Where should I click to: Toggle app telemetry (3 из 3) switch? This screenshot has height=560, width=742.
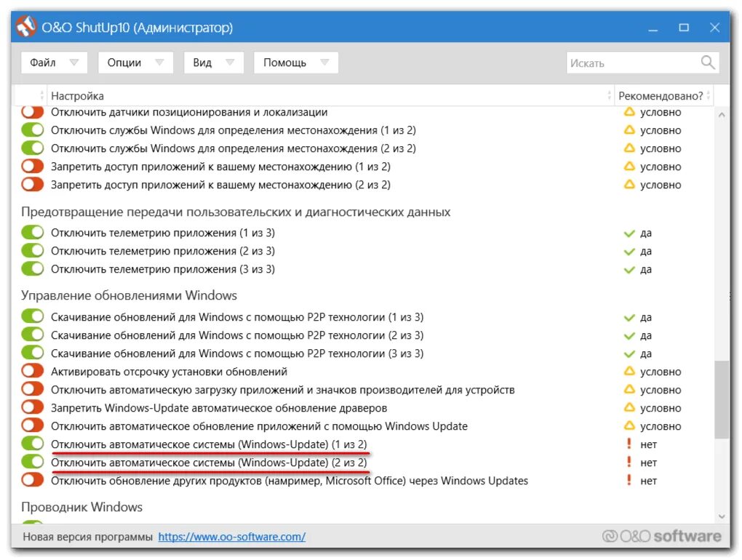click(x=32, y=268)
